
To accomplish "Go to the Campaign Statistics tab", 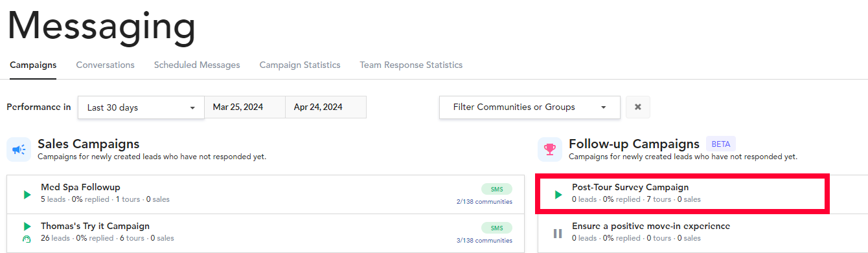I will (x=300, y=65).
